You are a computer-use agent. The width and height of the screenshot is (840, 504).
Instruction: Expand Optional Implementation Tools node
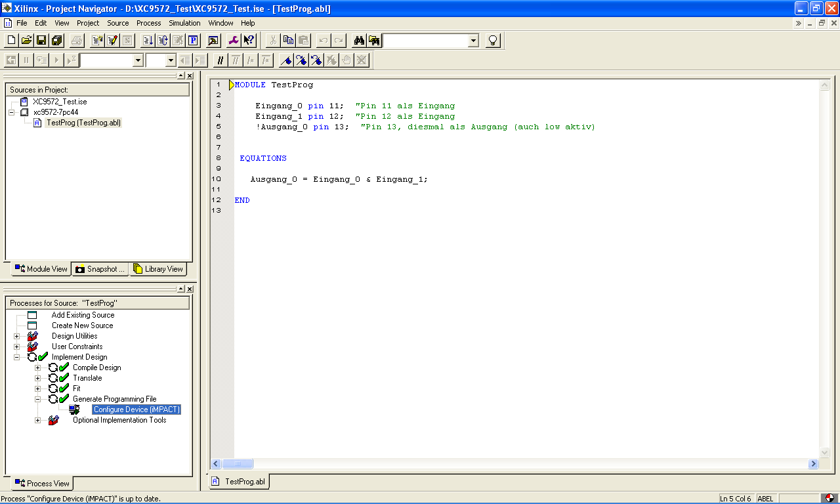pyautogui.click(x=37, y=420)
